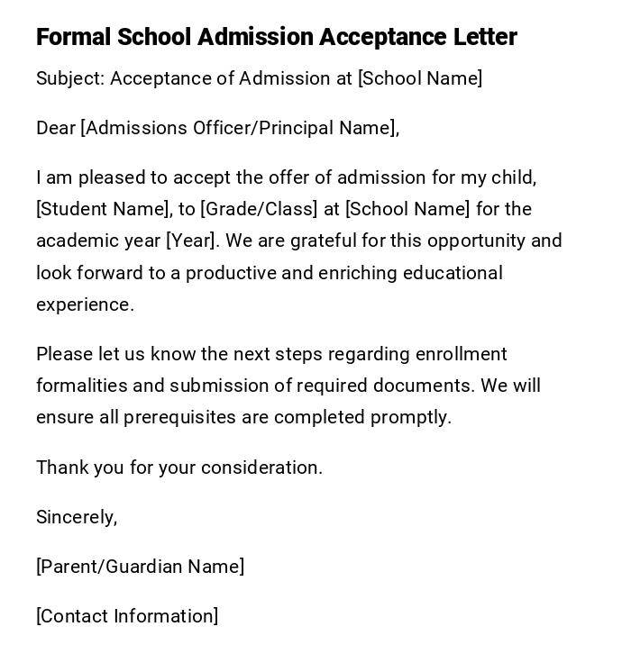Click the [Contact Information] placeholder

127,616
